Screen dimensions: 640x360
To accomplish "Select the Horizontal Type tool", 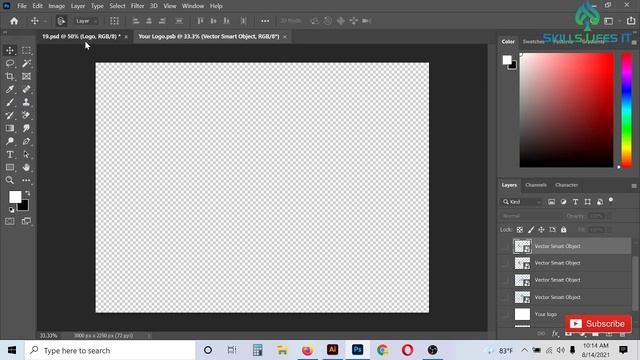I will 10,154.
